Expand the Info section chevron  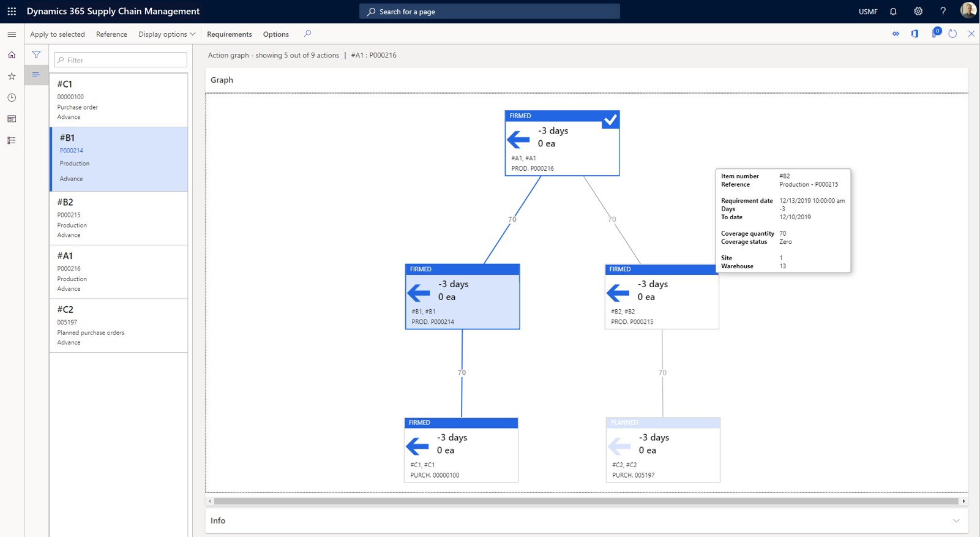tap(956, 520)
